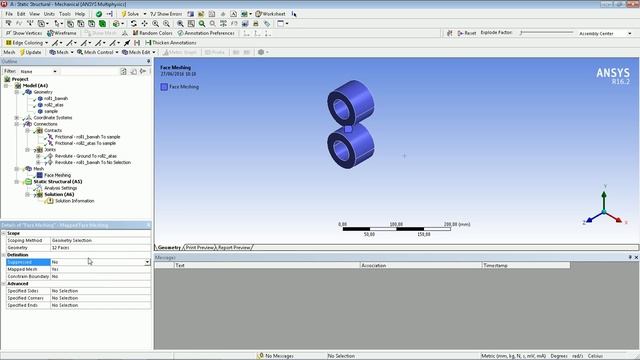Click the Rotate view tool icon
The image size is (640, 360).
(x=133, y=24)
